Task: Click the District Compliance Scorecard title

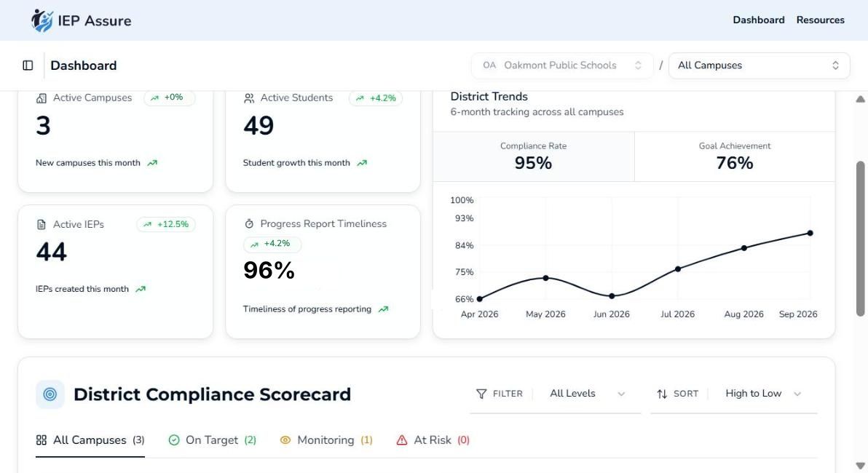Action: (x=212, y=394)
